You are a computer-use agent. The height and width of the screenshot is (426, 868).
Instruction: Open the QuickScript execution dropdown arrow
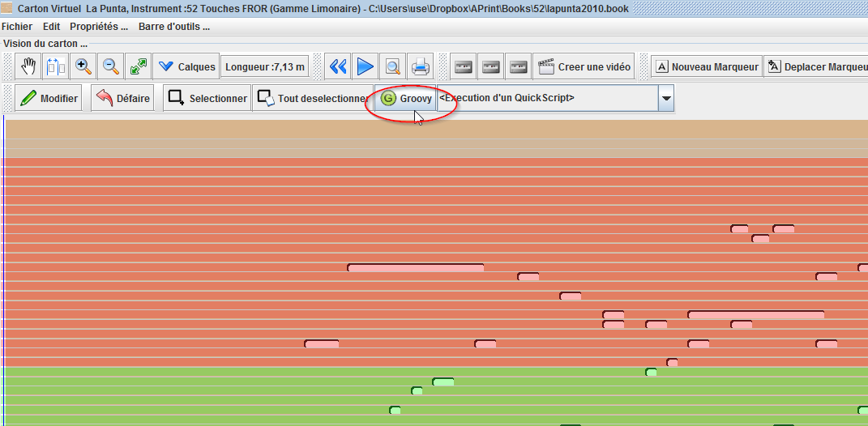pos(666,98)
